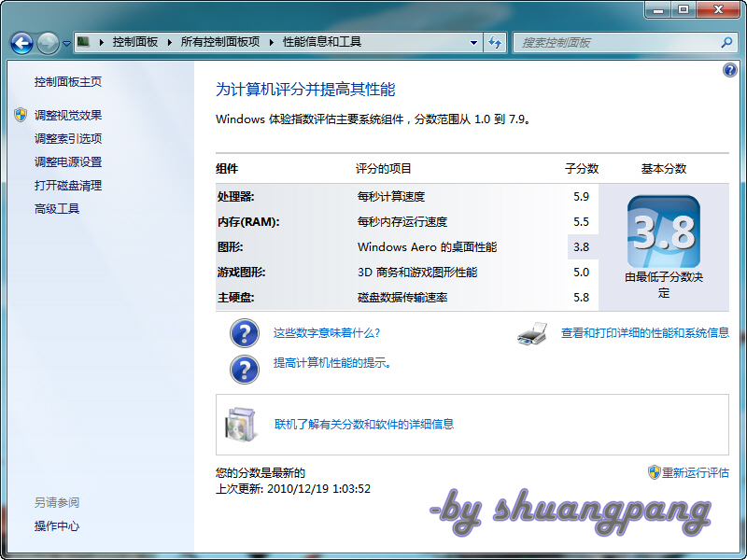Open 高级工具 link
747x560 pixels.
(57, 208)
